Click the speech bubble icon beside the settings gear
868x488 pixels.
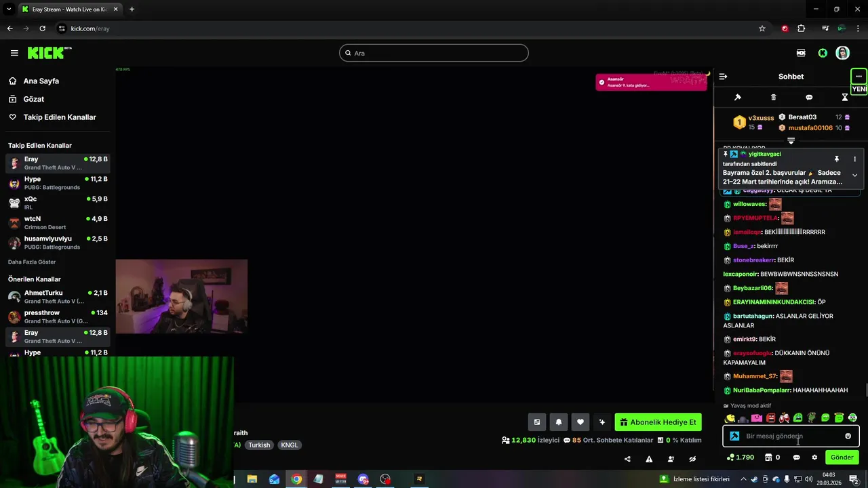pyautogui.click(x=796, y=457)
